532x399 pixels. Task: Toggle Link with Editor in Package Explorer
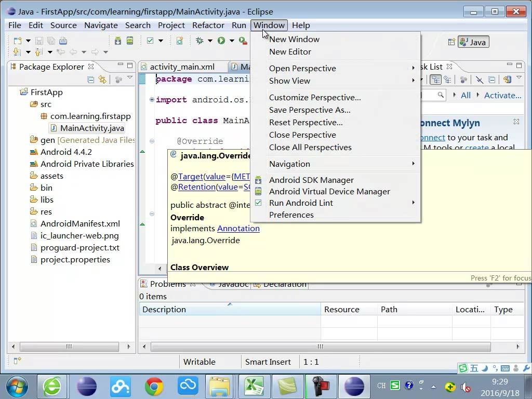[x=102, y=79]
